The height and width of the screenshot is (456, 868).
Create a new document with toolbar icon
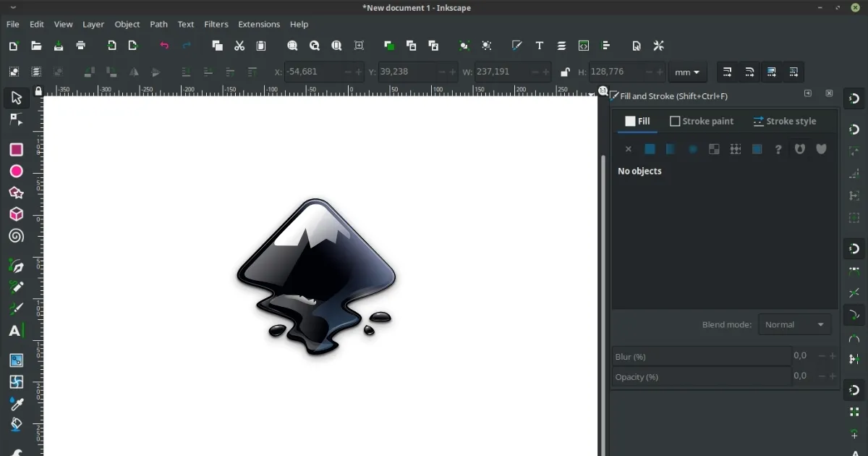click(13, 46)
